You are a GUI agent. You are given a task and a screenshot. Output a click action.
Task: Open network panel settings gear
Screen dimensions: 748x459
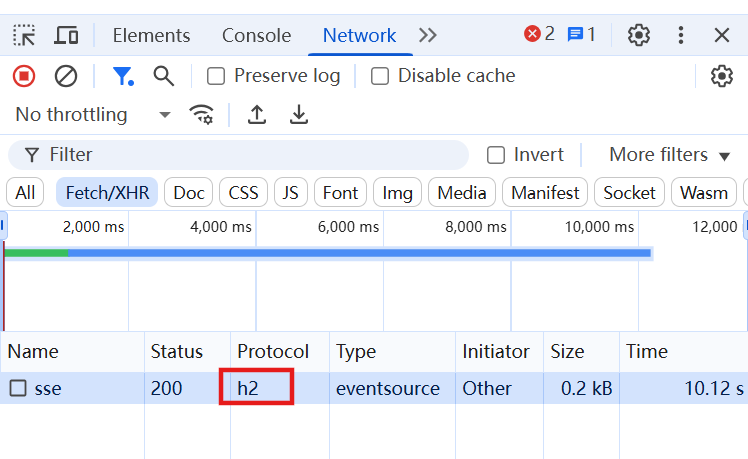click(x=722, y=76)
